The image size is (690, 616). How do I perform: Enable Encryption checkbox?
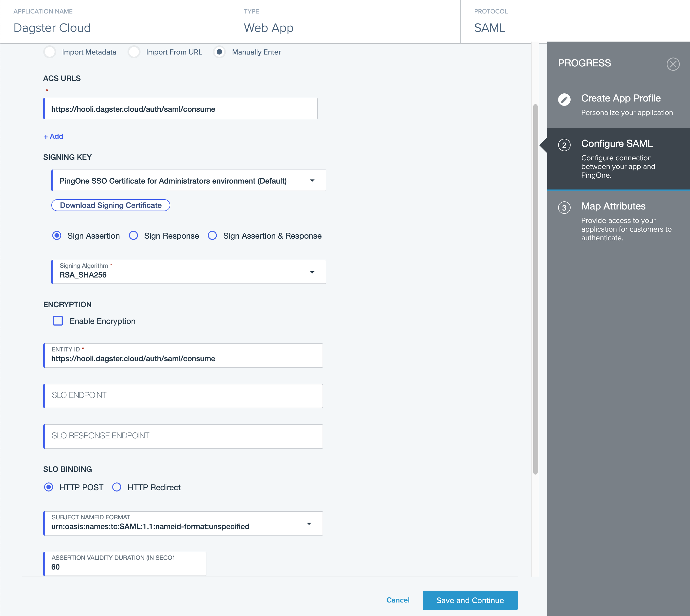click(58, 321)
